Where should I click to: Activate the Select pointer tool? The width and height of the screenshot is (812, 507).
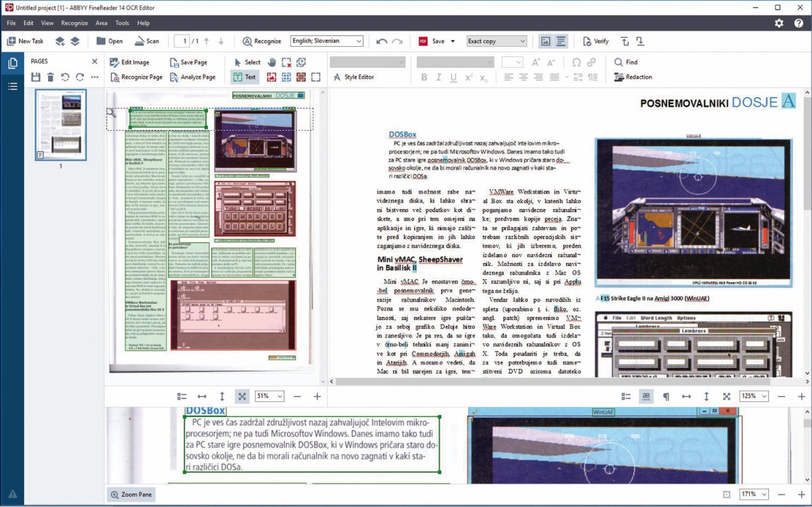coord(246,62)
